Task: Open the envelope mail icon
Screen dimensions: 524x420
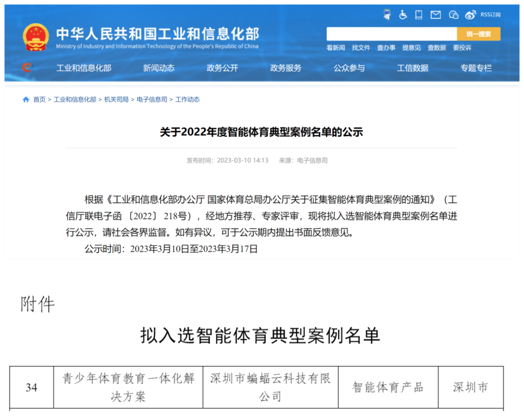Action: pyautogui.click(x=435, y=15)
